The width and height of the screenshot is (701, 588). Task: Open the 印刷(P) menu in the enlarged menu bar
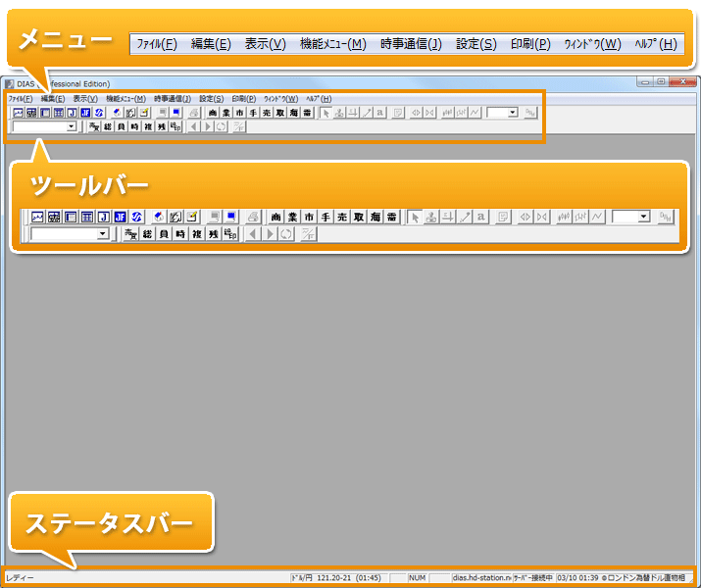click(x=530, y=44)
